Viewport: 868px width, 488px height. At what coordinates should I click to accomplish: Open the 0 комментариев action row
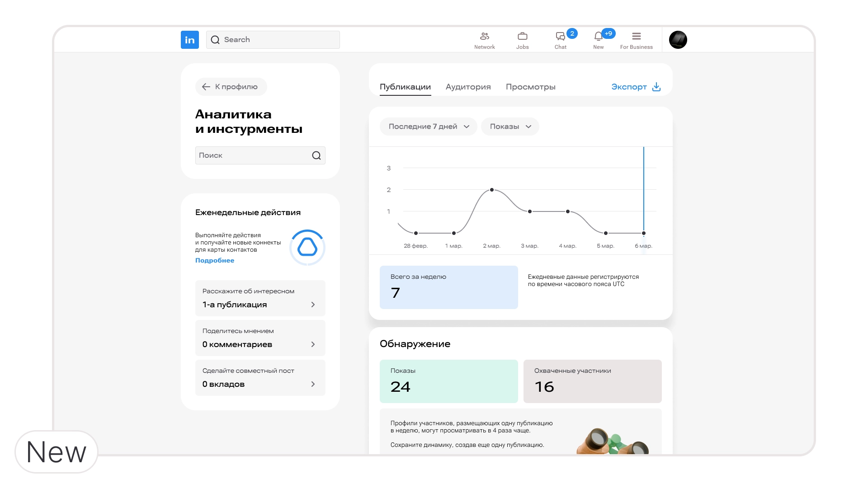(260, 338)
